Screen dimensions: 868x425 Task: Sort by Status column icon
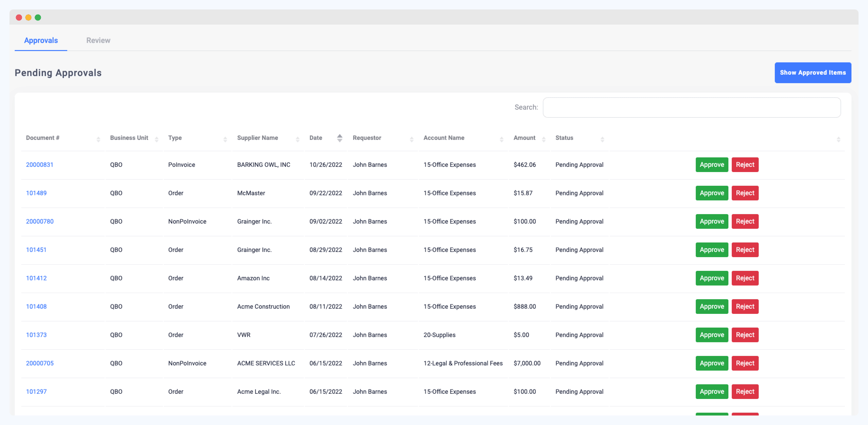602,139
